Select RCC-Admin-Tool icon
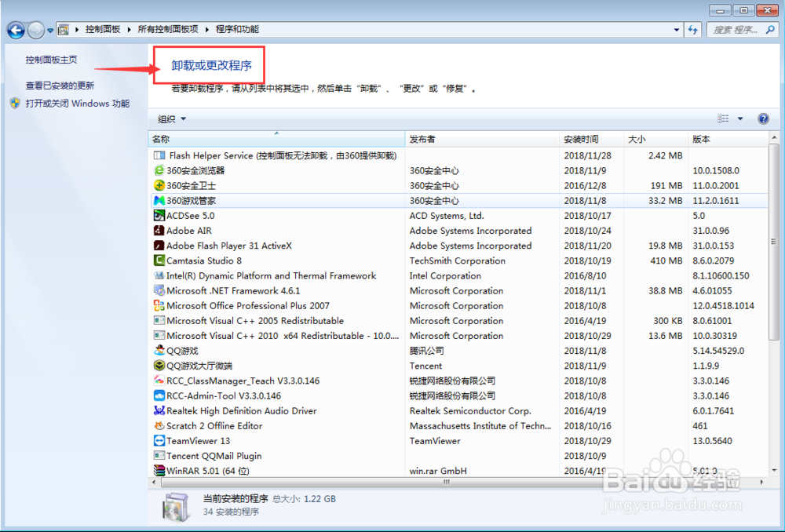 159,396
